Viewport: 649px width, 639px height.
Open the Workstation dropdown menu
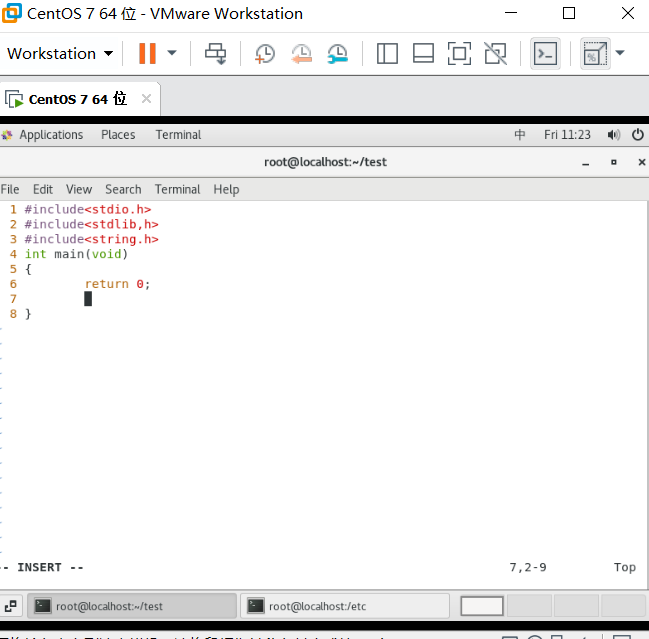coord(60,54)
